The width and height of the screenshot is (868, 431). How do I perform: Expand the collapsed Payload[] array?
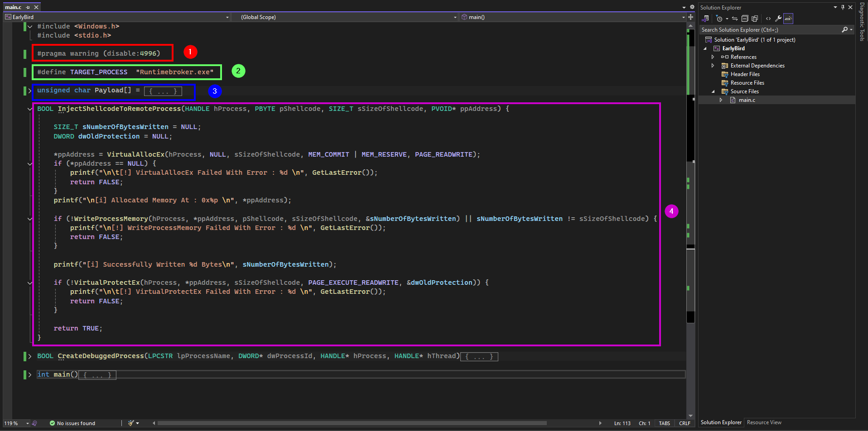[x=30, y=91]
